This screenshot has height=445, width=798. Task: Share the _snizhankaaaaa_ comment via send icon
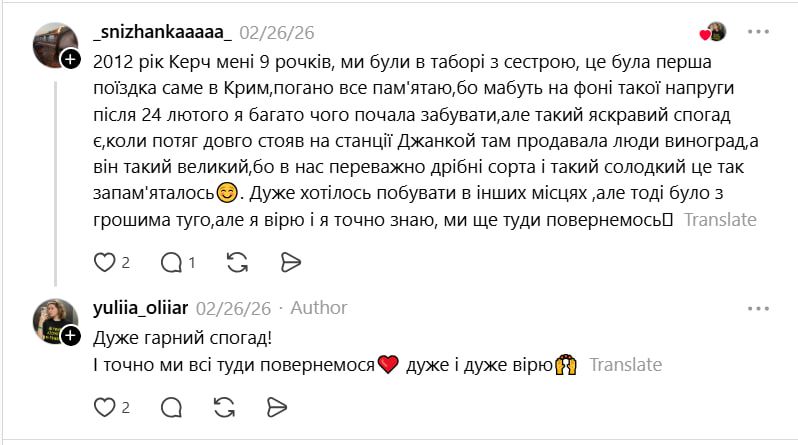[x=291, y=262]
